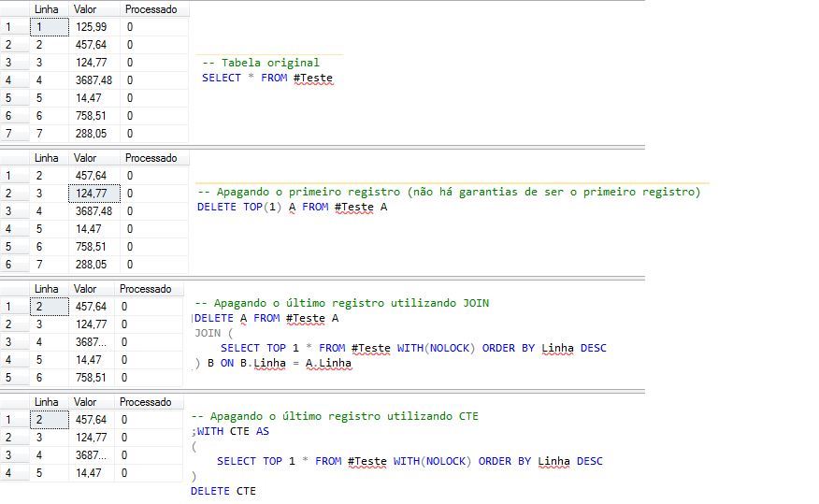This screenshot has height=504, width=819.
Task: Select row header 7 in the top grid
Action: pos(8,134)
